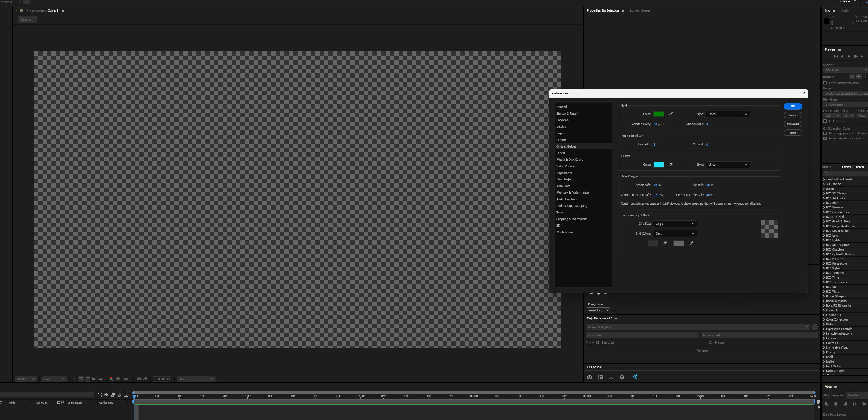Open the Grid Style Lines dropdown
Screen dimensions: 868x420
coord(728,114)
